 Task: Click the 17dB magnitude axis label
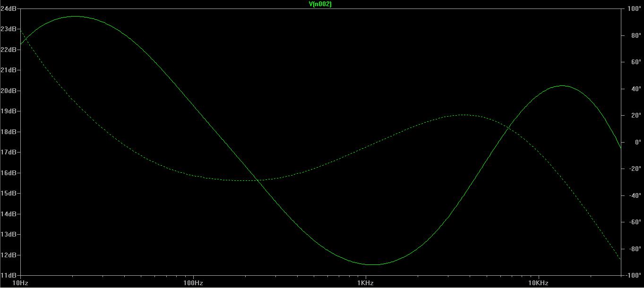click(x=8, y=152)
